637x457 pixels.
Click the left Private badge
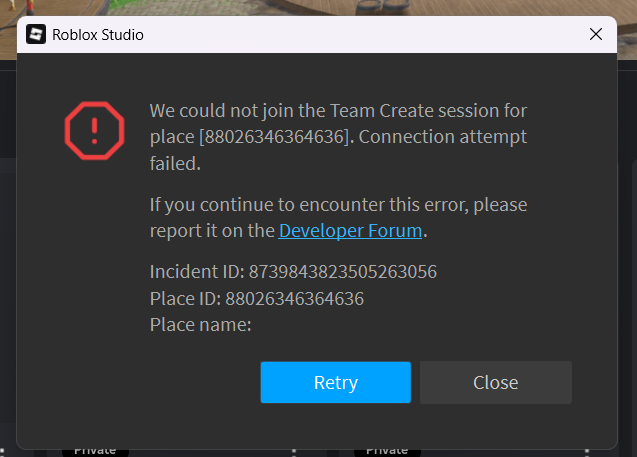(95, 451)
